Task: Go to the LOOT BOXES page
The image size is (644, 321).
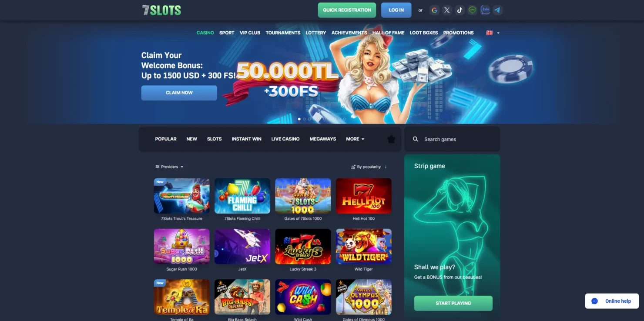Action: [x=424, y=33]
